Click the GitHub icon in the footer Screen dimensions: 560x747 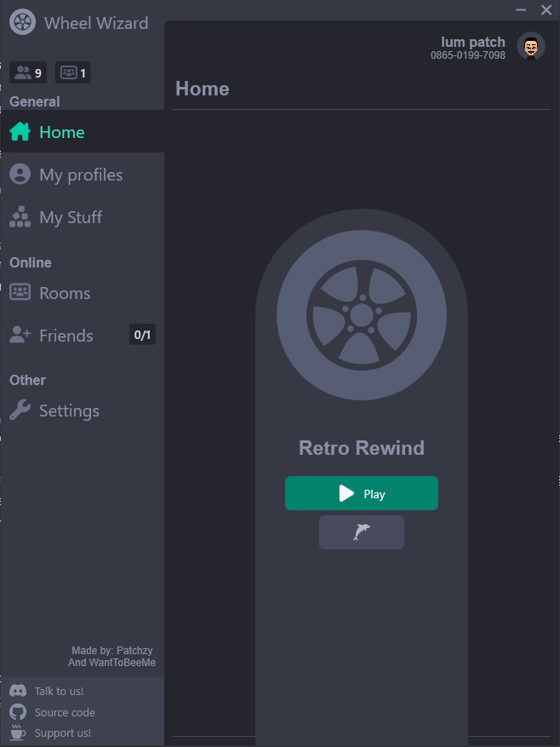pos(18,712)
